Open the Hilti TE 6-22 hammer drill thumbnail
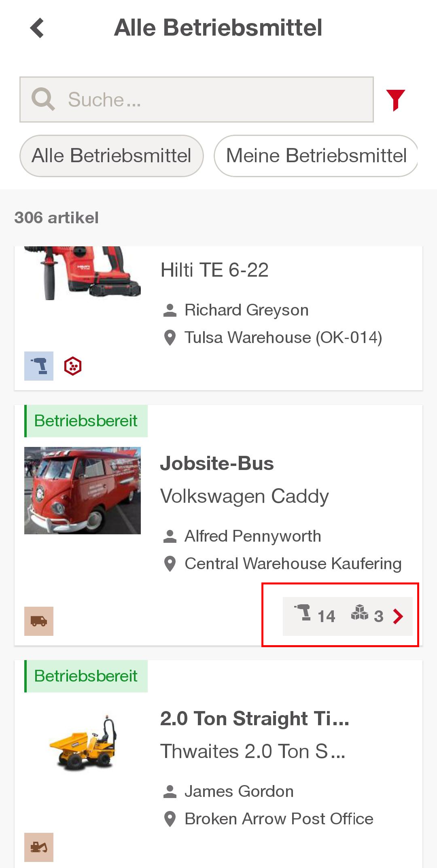 coord(83,273)
